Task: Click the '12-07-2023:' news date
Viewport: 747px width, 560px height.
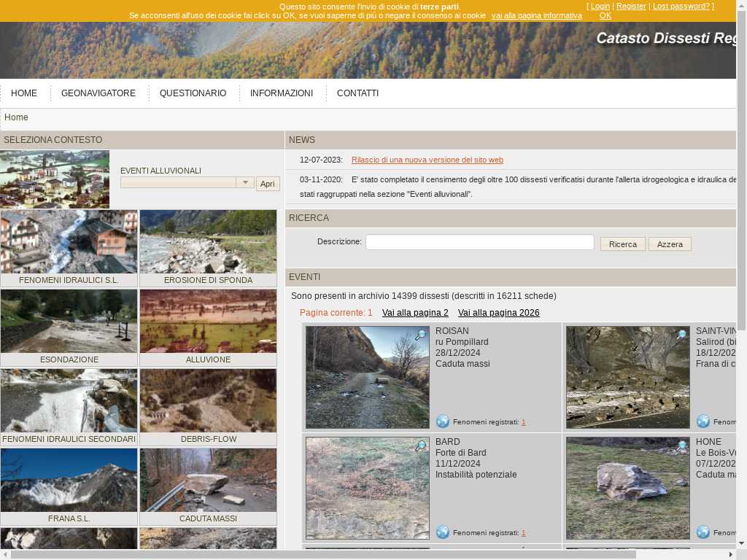Action: tap(321, 160)
